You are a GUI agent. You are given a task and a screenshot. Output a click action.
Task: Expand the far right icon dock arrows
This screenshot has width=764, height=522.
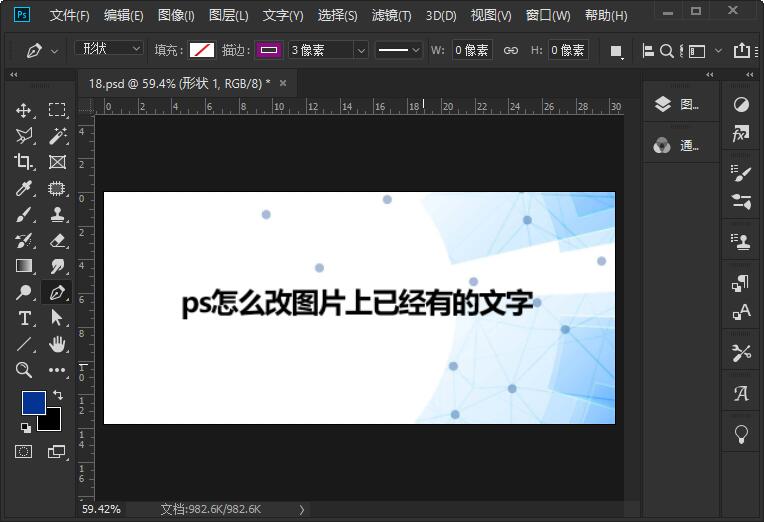tap(749, 75)
